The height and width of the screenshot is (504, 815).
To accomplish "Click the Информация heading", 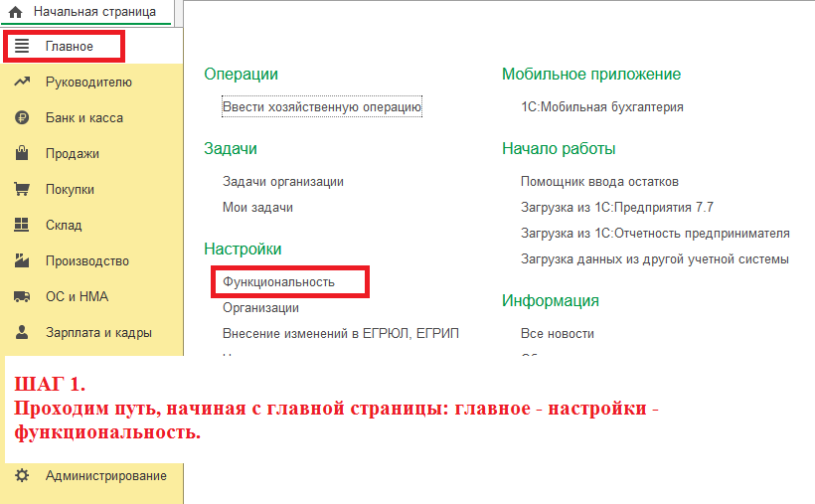I will click(551, 300).
